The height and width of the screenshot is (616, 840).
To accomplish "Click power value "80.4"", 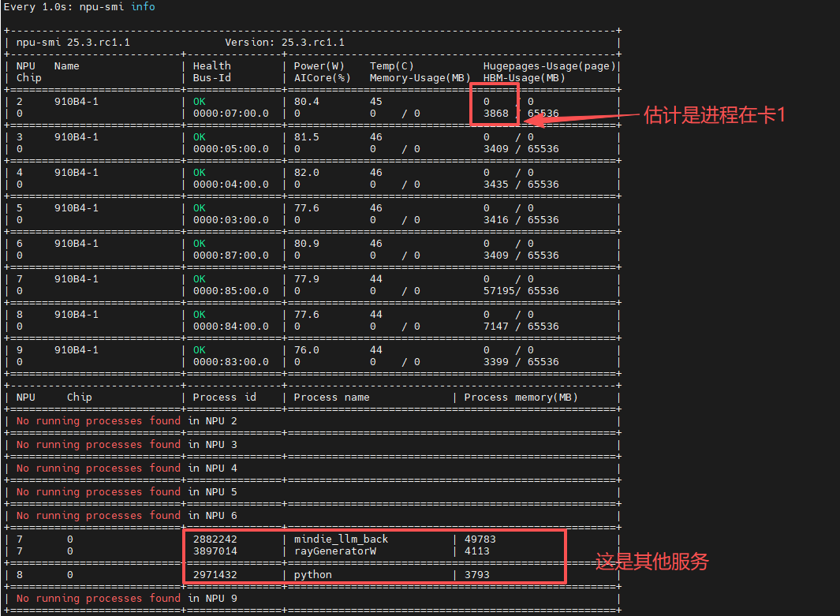I will 307,101.
